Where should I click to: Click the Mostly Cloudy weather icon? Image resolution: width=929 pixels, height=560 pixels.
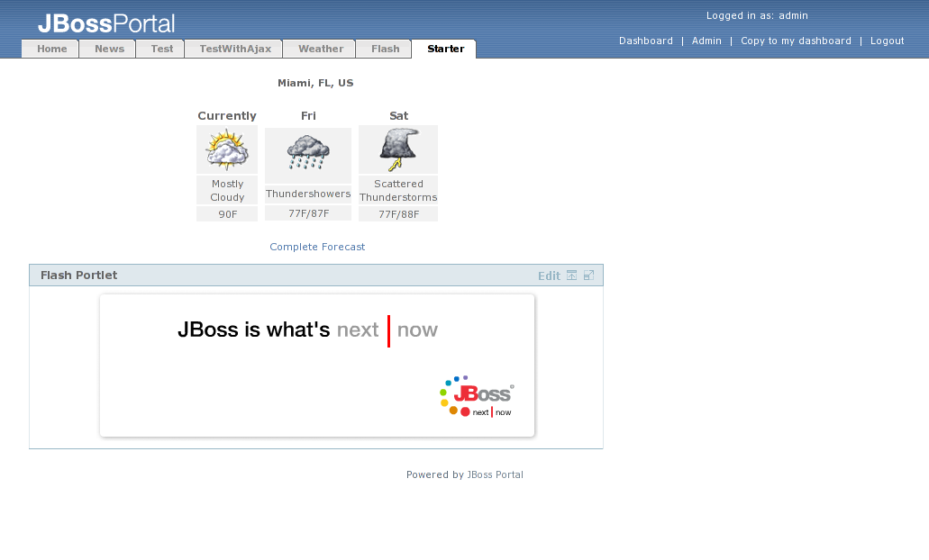click(x=227, y=149)
